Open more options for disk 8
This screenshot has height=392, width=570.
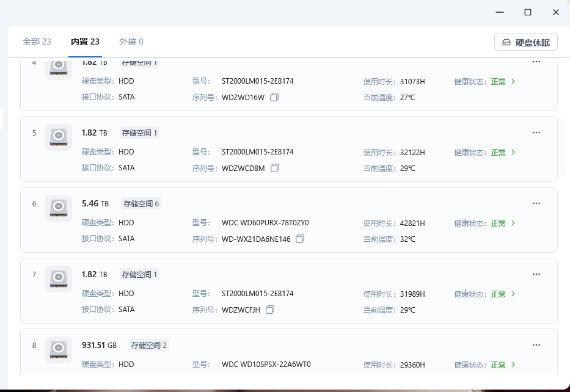coord(536,346)
